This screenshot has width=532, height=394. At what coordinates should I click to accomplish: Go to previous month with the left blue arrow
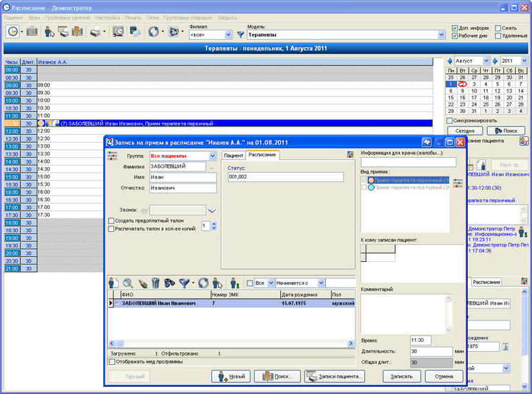450,61
